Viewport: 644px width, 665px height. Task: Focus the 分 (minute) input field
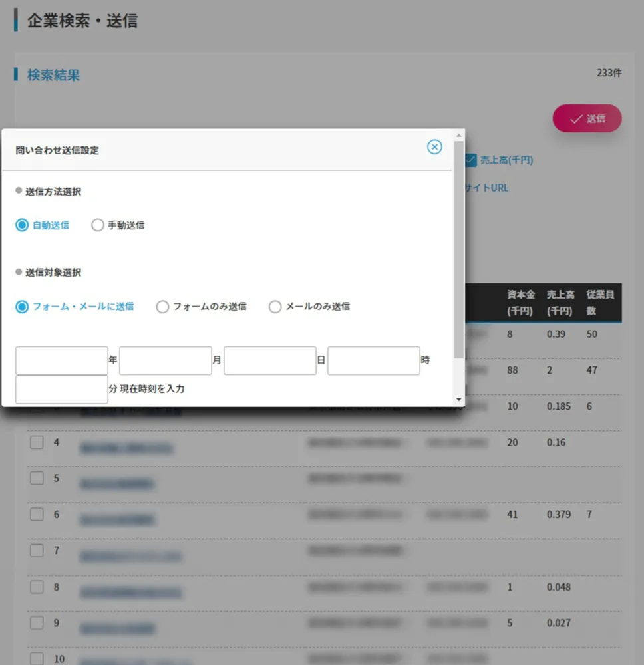[x=61, y=389]
